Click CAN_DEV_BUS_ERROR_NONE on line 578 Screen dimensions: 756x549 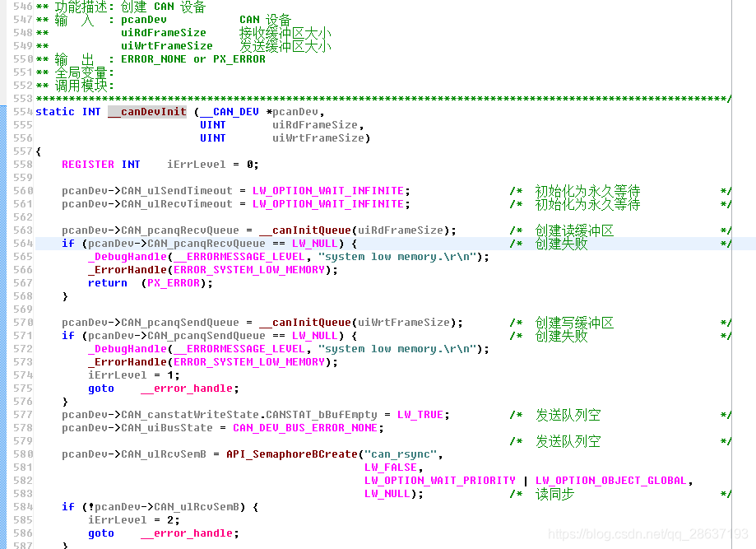click(x=304, y=428)
